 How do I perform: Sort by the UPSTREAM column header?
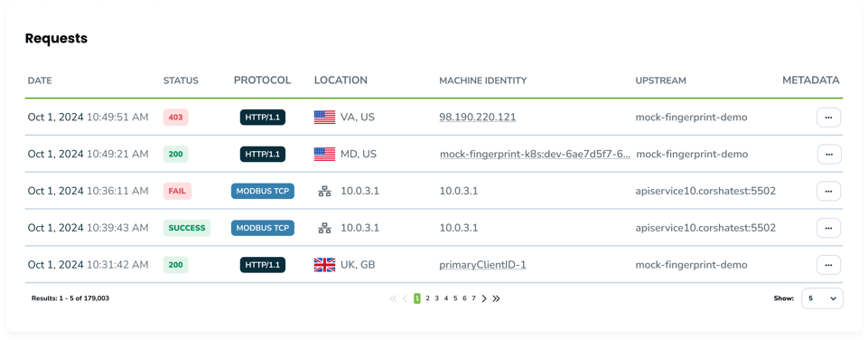click(x=661, y=80)
